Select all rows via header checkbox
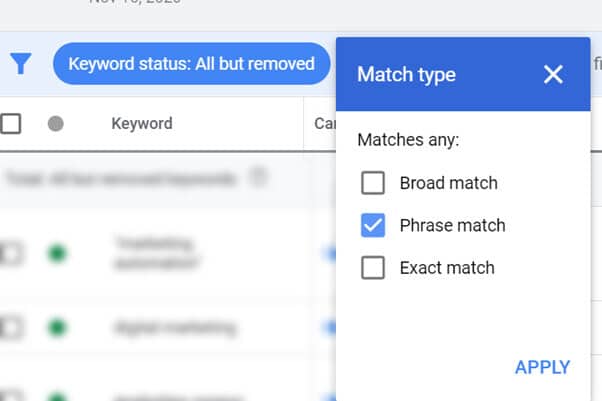This screenshot has height=401, width=602. 10,124
